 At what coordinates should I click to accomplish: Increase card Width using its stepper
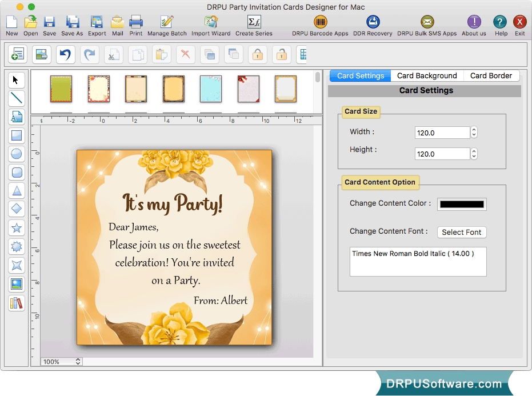[x=474, y=129]
